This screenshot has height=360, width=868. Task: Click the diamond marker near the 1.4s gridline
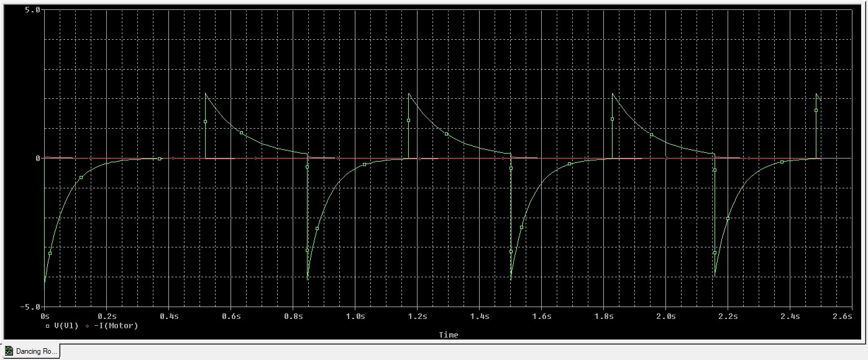pyautogui.click(x=503, y=159)
